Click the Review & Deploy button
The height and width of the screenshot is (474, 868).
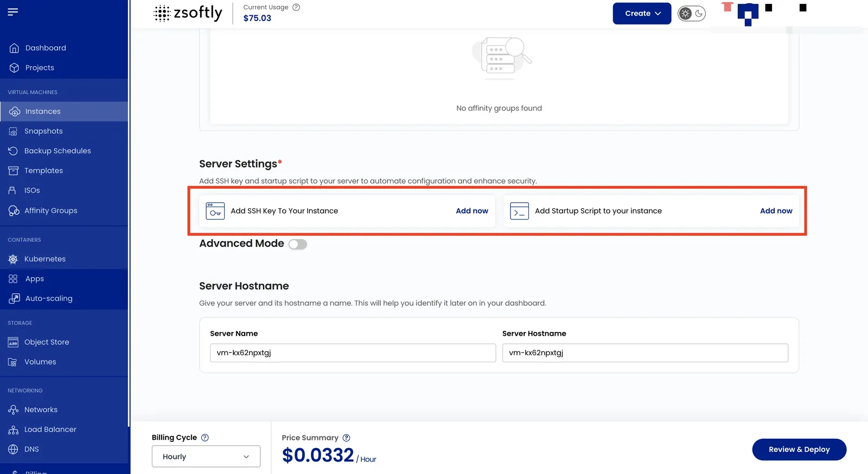(x=799, y=450)
